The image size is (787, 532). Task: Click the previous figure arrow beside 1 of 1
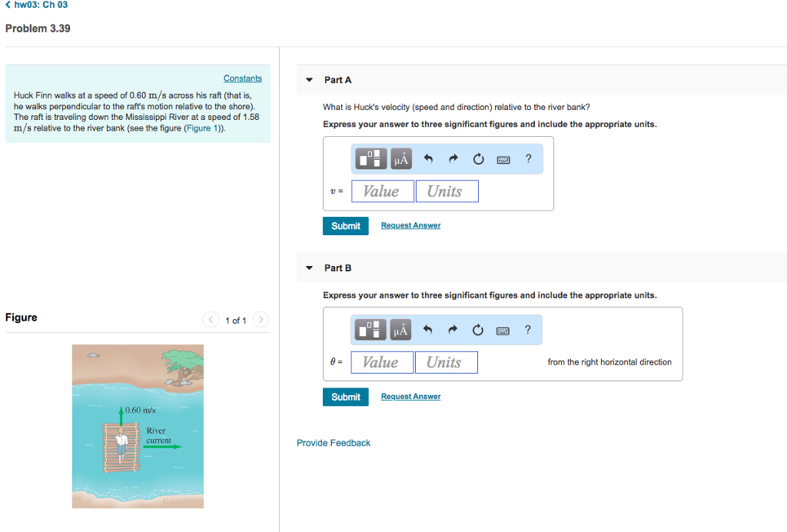point(211,319)
